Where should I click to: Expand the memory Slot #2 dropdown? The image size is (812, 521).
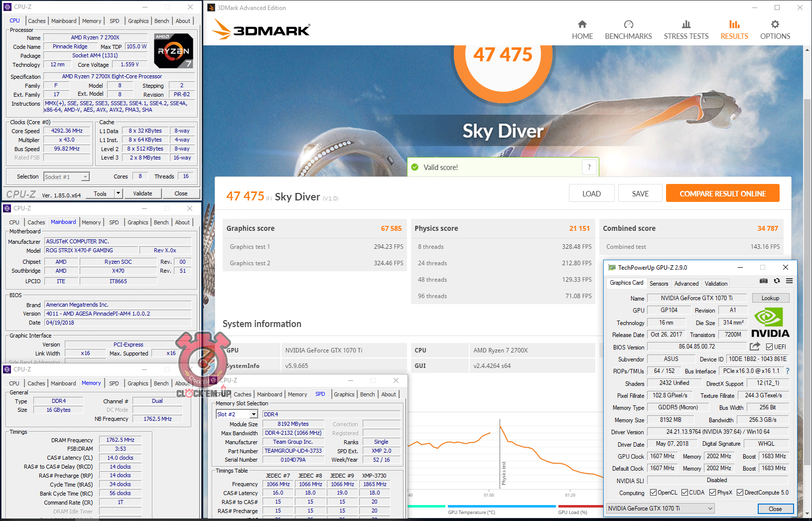[x=254, y=414]
